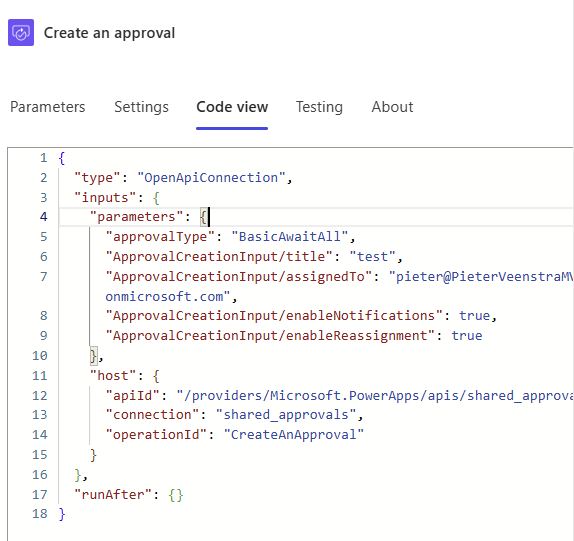This screenshot has height=541, width=574.
Task: Click the "test" title value
Action: point(372,257)
